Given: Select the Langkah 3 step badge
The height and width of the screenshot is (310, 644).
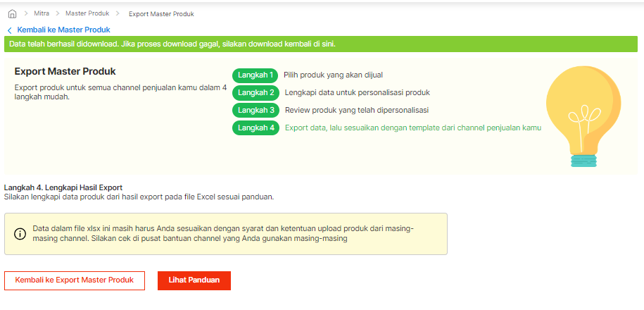Looking at the screenshot, I should [x=255, y=110].
